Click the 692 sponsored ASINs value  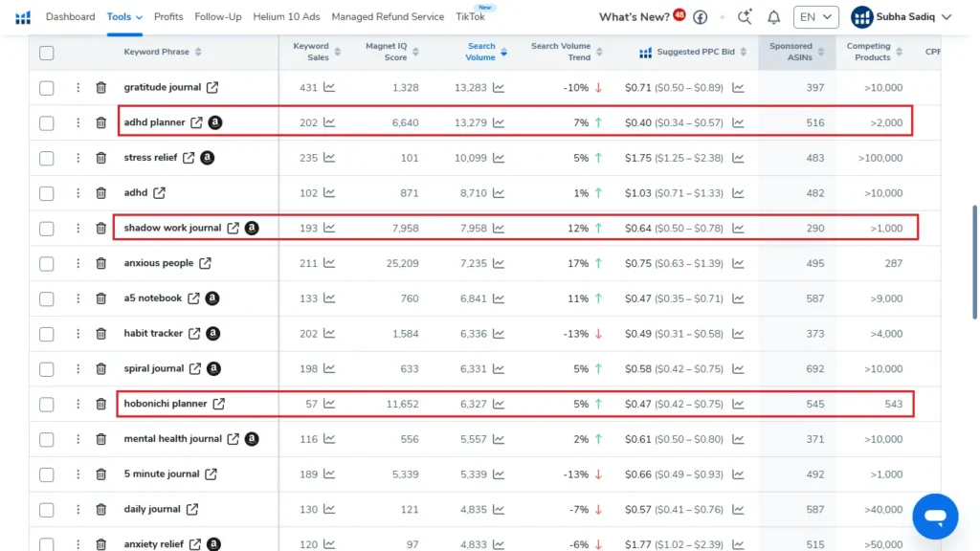click(x=815, y=368)
